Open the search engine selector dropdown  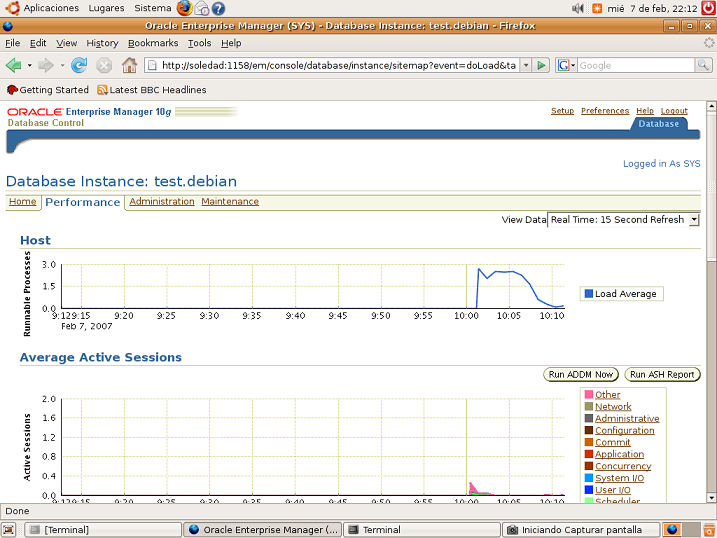tap(566, 65)
